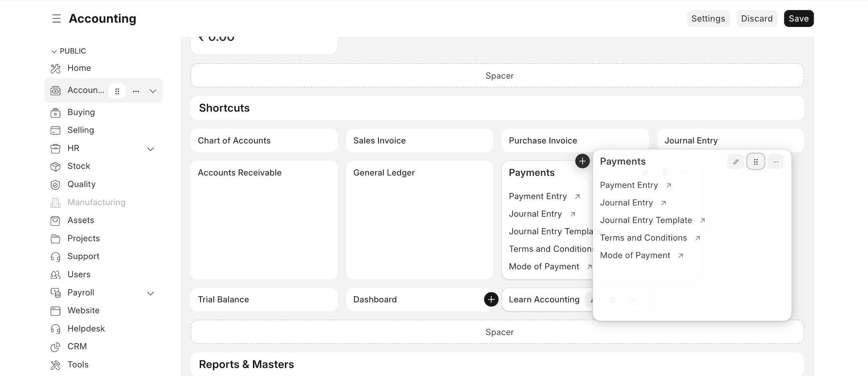868x376 pixels.
Task: Expand the HR sidebar submenu
Action: point(150,149)
